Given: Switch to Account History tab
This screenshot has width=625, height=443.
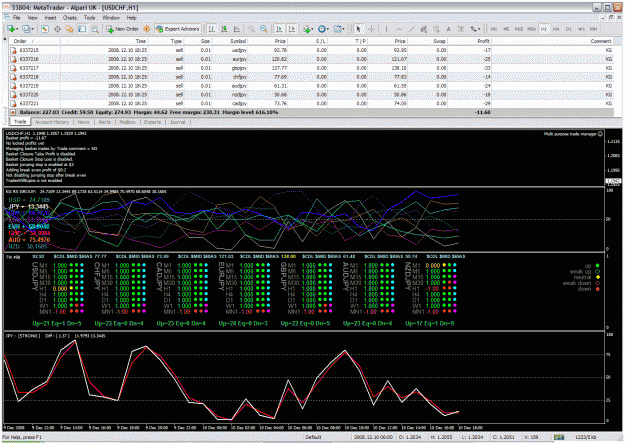Looking at the screenshot, I should click(x=52, y=122).
